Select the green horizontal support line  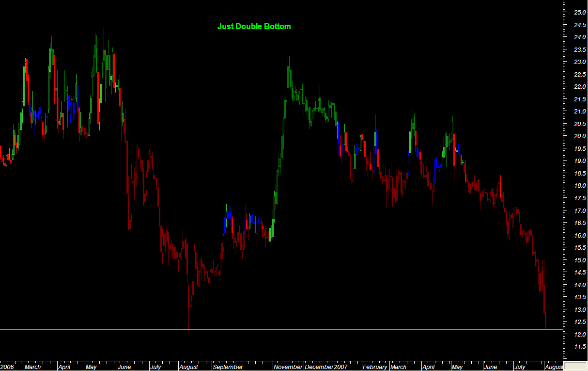point(281,330)
